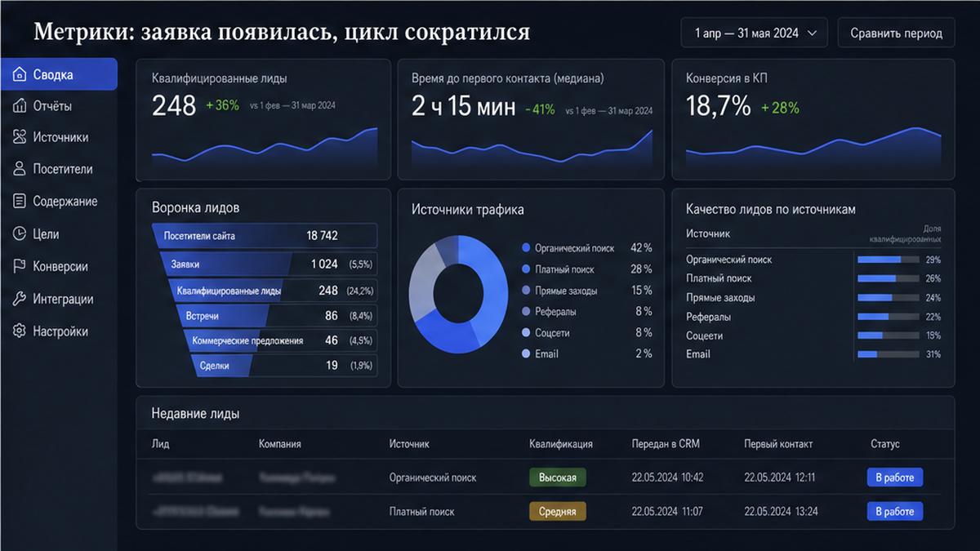Click the Сравнить период button
The image size is (980, 551).
click(x=896, y=33)
